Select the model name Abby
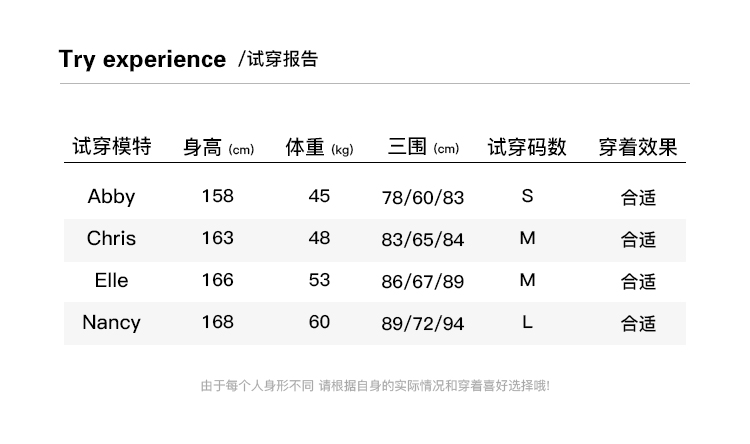Viewport: 750px width, 444px height. point(111,196)
